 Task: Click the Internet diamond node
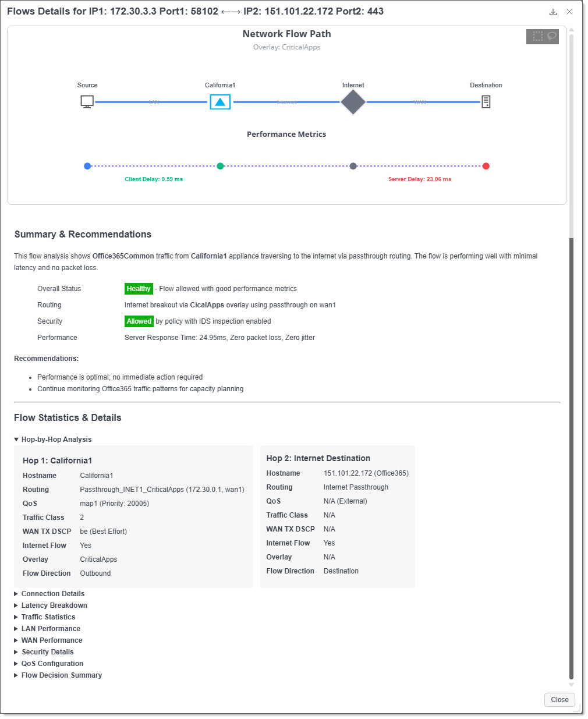(353, 102)
